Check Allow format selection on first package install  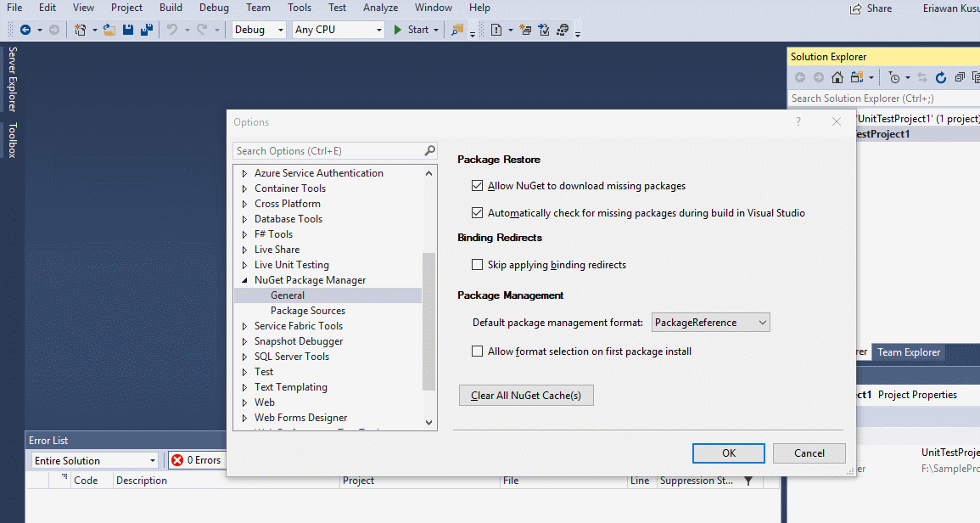[478, 351]
